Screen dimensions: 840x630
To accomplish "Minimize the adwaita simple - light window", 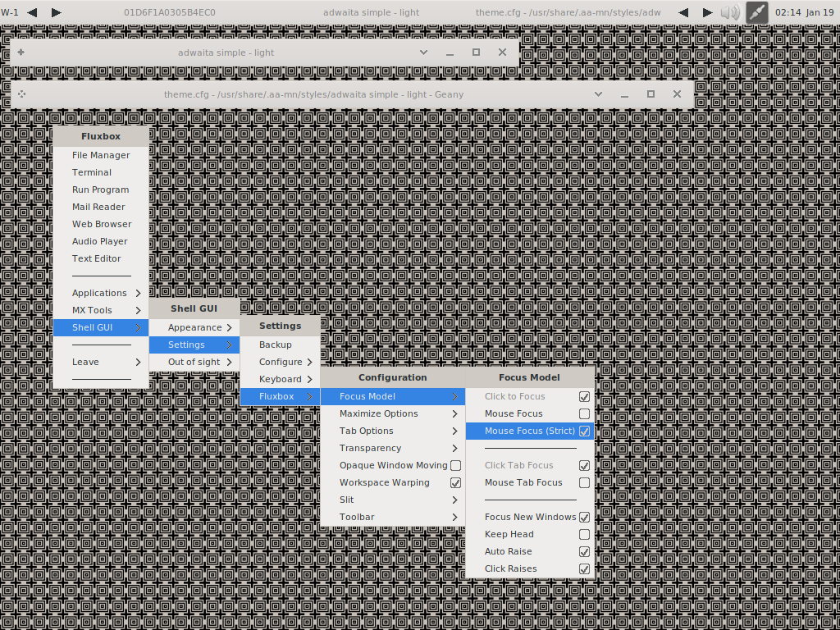I will coord(450,53).
